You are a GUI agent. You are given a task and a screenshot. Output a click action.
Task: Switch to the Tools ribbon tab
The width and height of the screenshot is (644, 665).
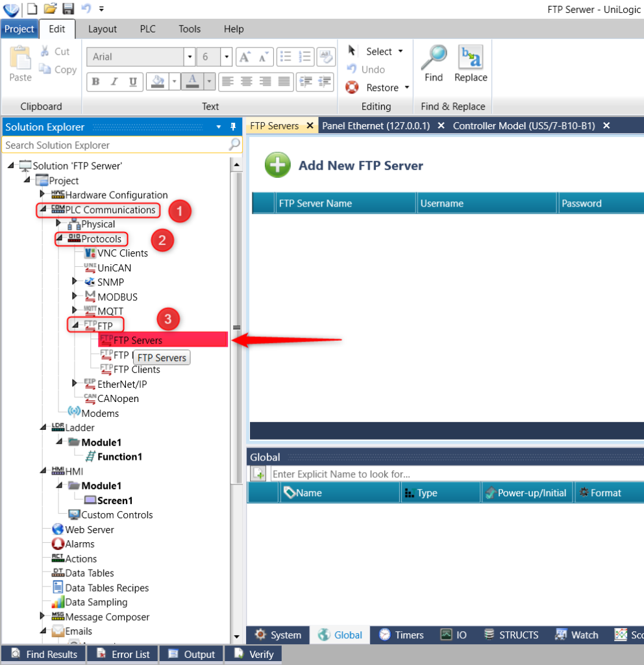click(190, 29)
